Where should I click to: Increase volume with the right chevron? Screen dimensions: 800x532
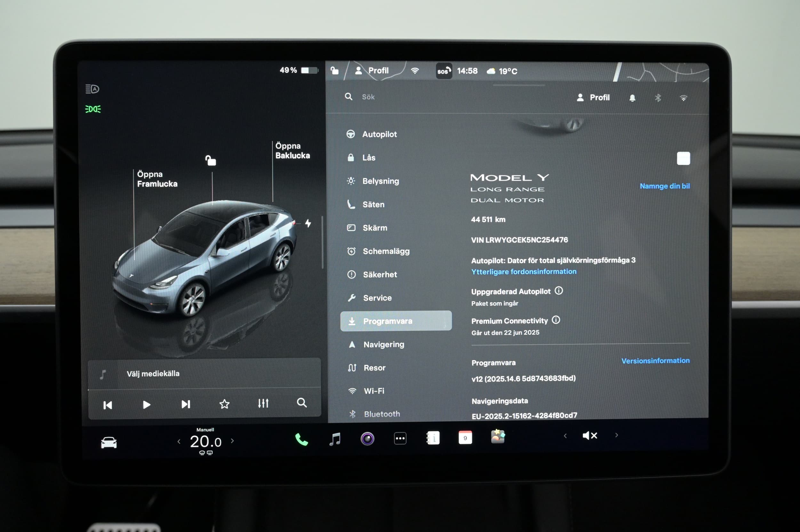[x=616, y=435]
